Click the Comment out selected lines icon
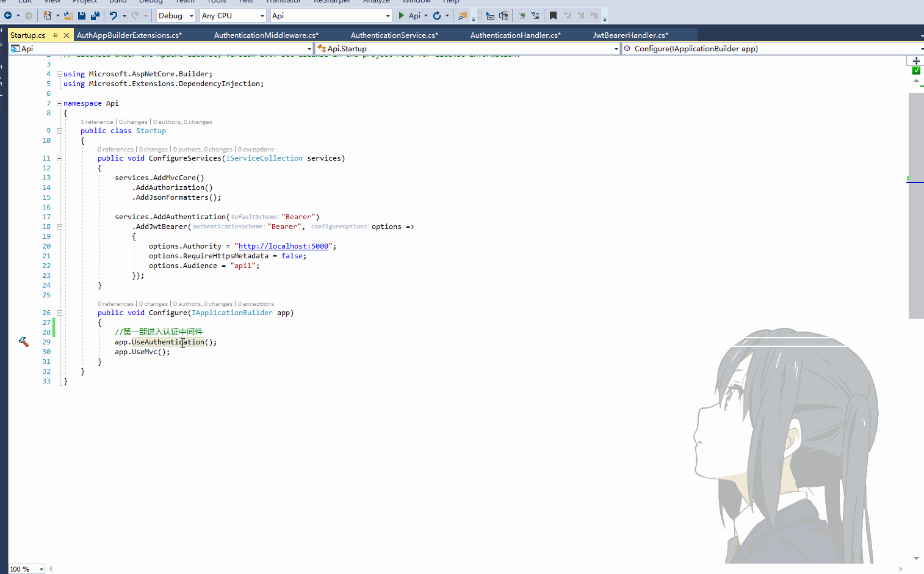This screenshot has width=924, height=574. click(x=522, y=16)
